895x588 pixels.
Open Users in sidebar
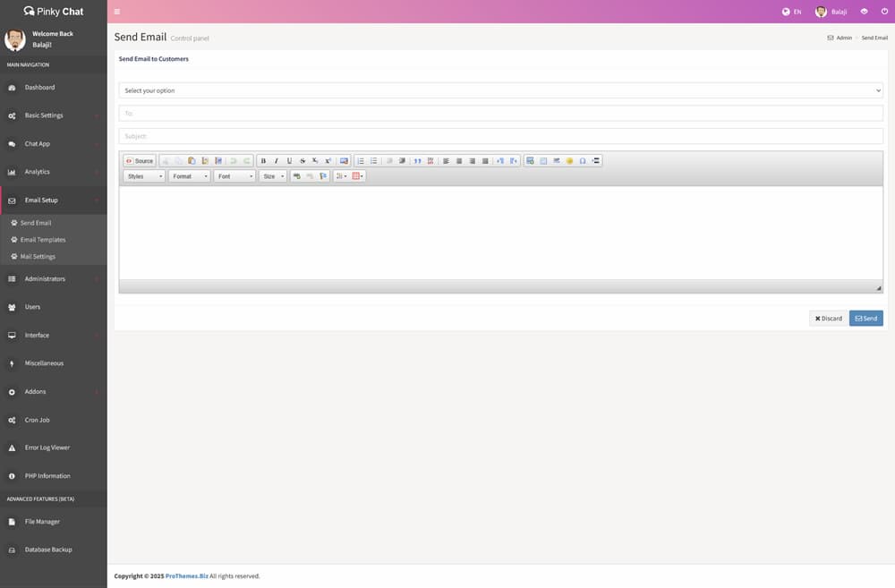[54, 307]
